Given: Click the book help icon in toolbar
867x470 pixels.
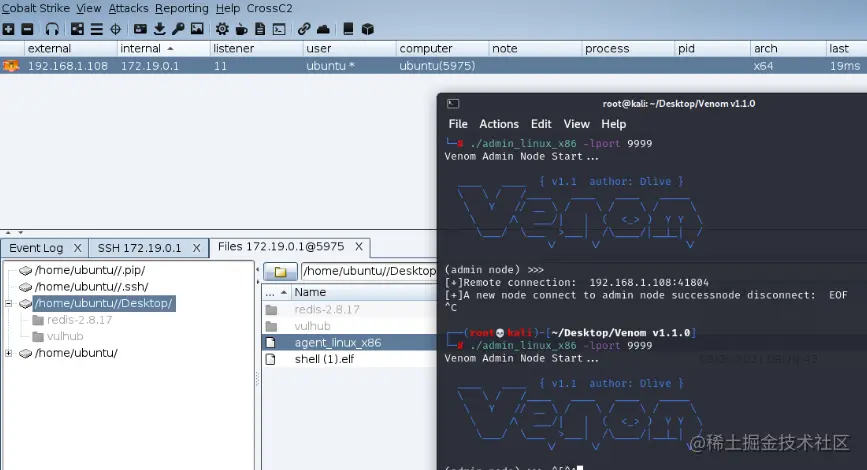Looking at the screenshot, I should [x=348, y=29].
